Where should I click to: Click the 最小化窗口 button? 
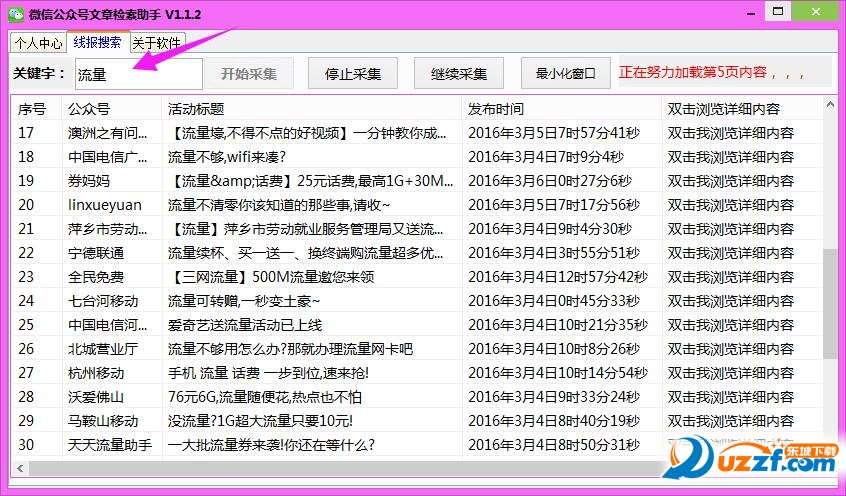click(565, 73)
